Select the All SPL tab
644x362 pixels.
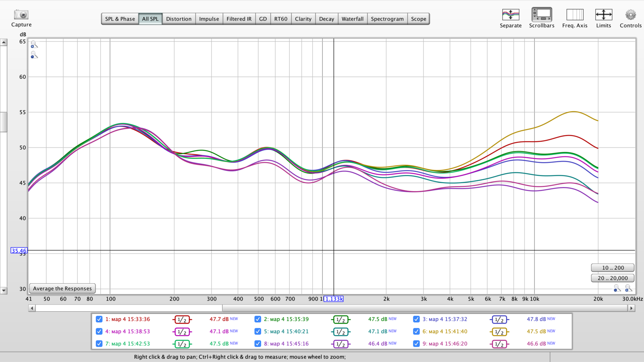[x=150, y=19]
